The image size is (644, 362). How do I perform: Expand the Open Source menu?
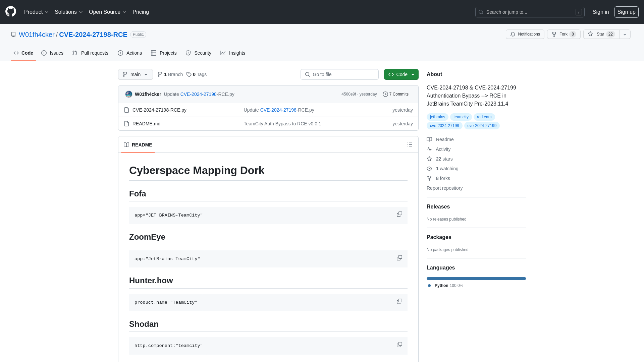tap(107, 12)
